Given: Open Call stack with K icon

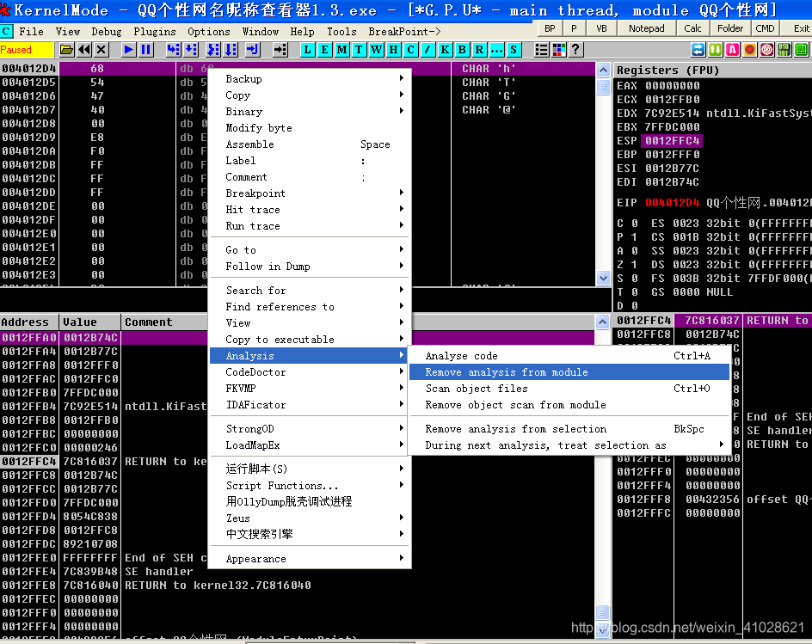Looking at the screenshot, I should click(x=445, y=50).
